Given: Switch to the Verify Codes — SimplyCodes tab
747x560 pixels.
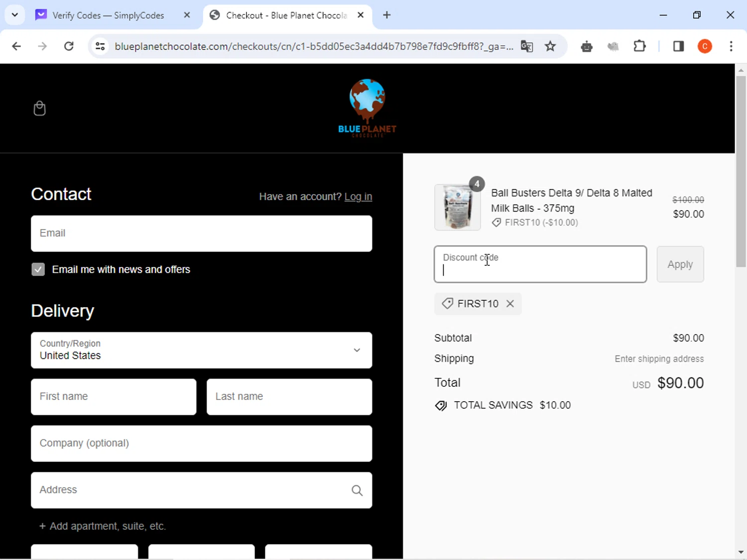Looking at the screenshot, I should point(108,15).
